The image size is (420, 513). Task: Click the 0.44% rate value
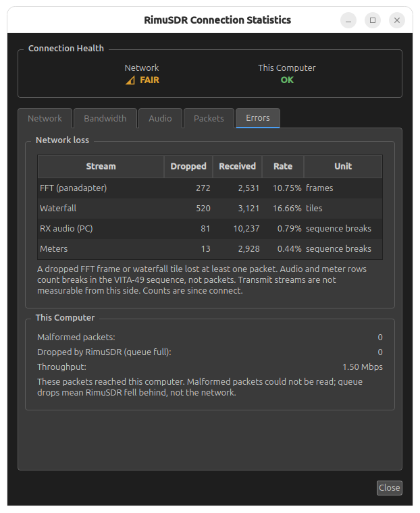290,249
